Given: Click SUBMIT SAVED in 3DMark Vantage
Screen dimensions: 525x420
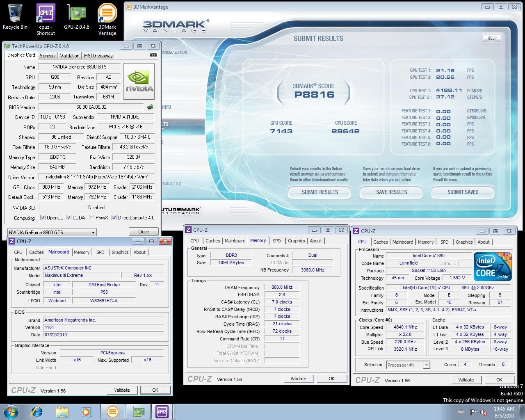Looking at the screenshot, I should coord(463,192).
